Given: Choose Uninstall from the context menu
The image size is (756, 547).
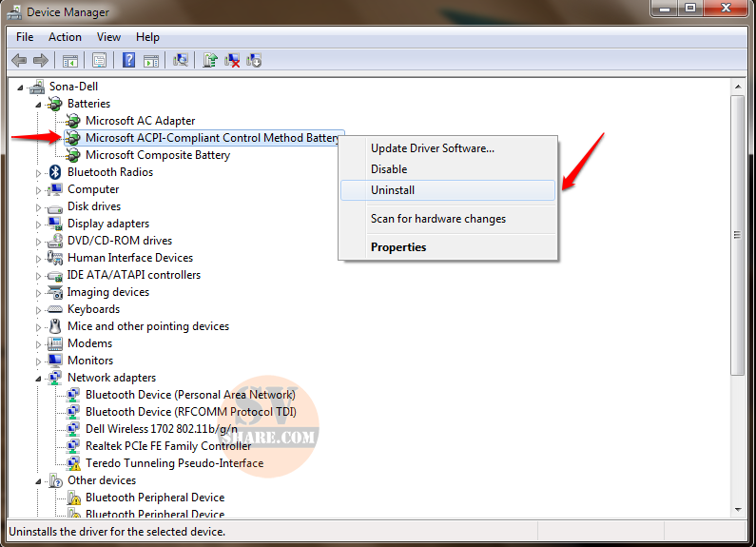Looking at the screenshot, I should 392,190.
